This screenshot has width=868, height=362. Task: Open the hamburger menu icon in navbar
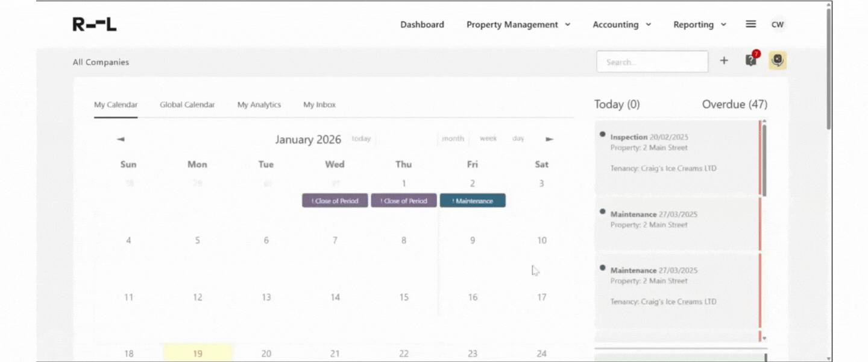pos(750,24)
